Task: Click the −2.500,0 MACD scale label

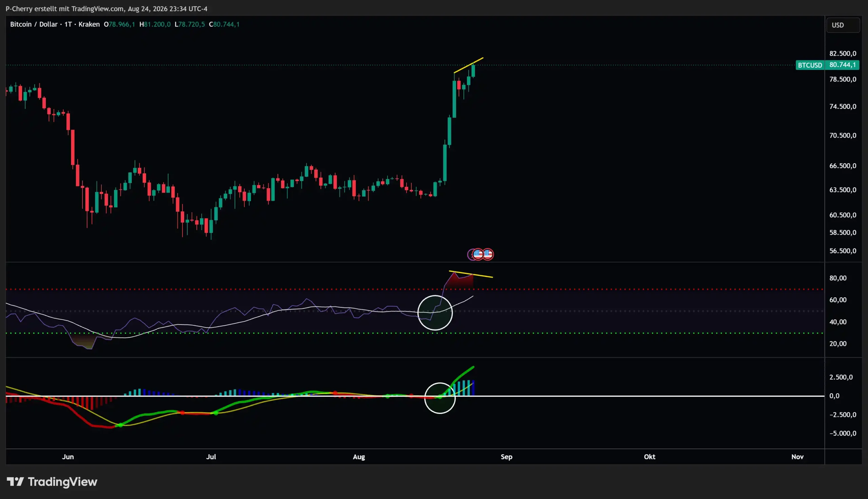Action: [843, 415]
